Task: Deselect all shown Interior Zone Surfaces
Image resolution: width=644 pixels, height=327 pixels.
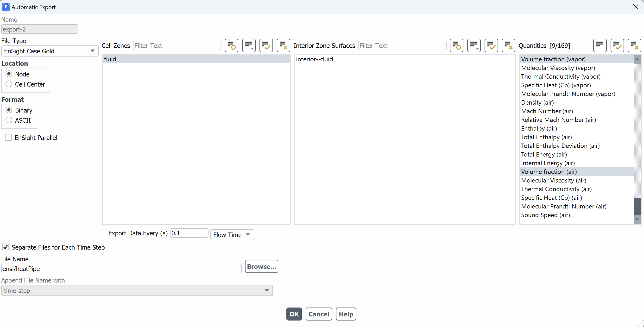Action: (509, 45)
